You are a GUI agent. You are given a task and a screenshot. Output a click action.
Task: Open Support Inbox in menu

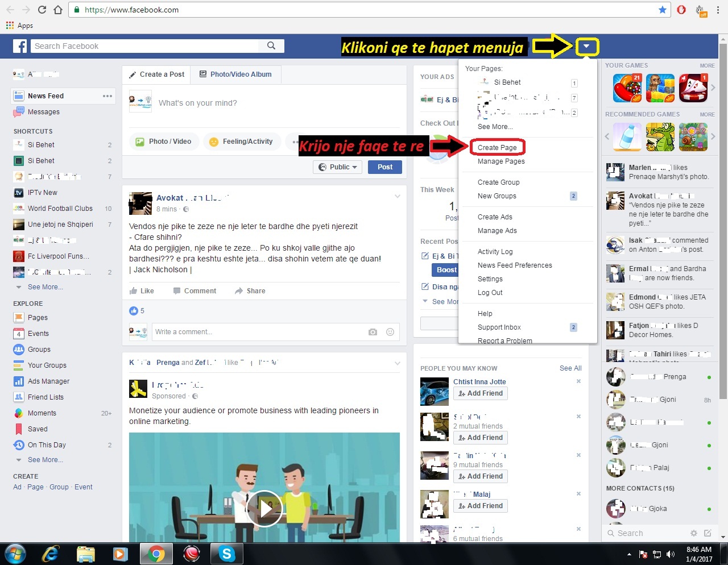pyautogui.click(x=499, y=327)
